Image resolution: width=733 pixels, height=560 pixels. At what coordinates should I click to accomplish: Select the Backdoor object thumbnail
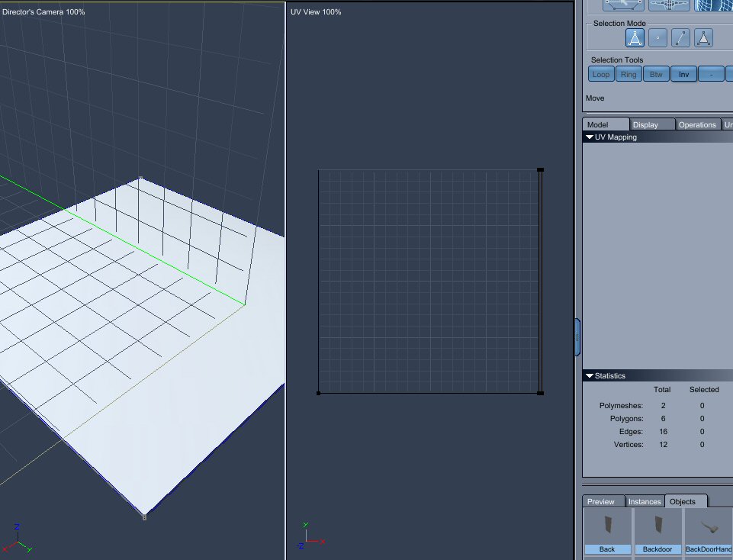[x=657, y=530]
